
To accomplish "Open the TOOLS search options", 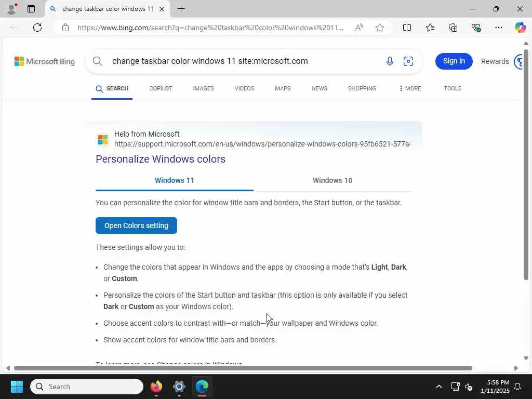I will (453, 88).
